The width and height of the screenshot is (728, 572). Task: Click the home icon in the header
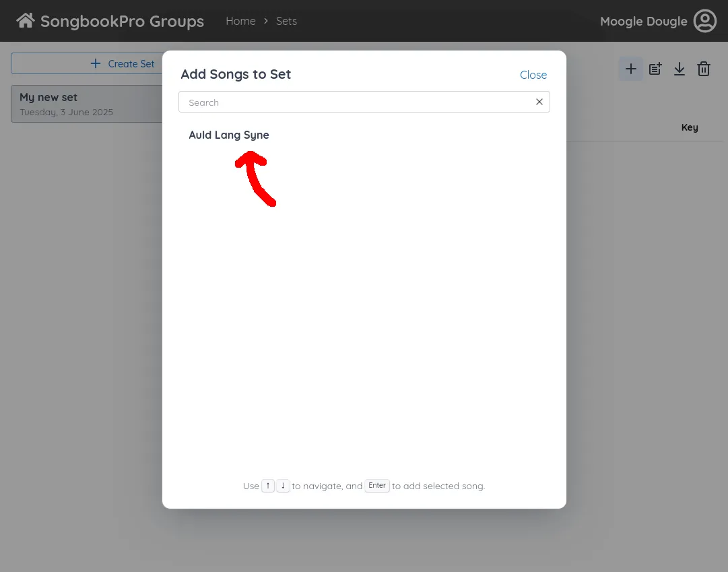point(25,20)
